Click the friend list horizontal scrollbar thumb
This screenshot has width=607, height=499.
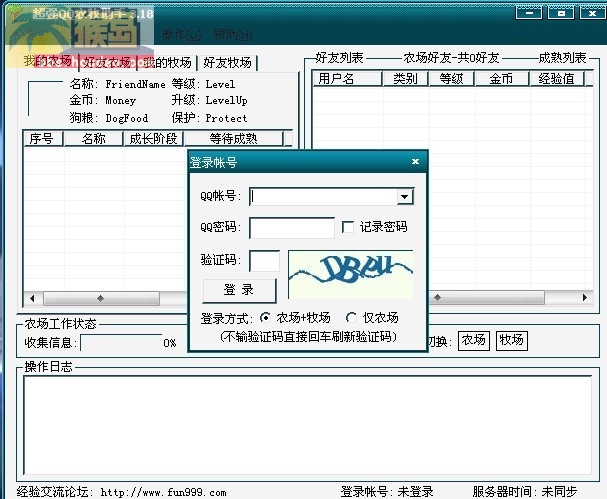pos(485,298)
